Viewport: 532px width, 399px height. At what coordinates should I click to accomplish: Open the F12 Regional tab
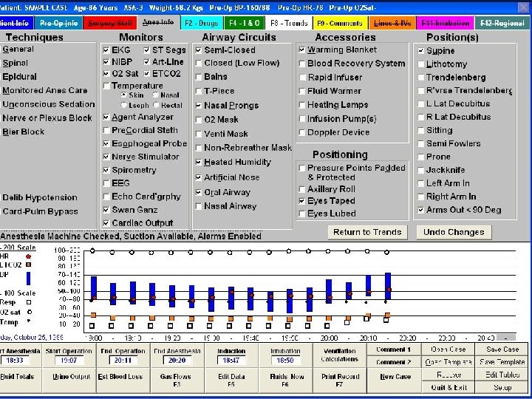point(502,23)
